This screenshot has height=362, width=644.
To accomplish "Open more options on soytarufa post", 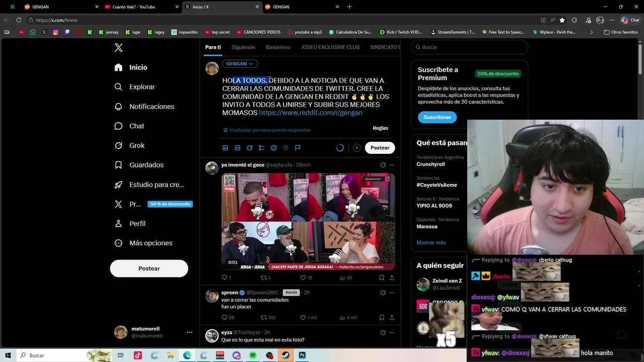I will click(392, 165).
